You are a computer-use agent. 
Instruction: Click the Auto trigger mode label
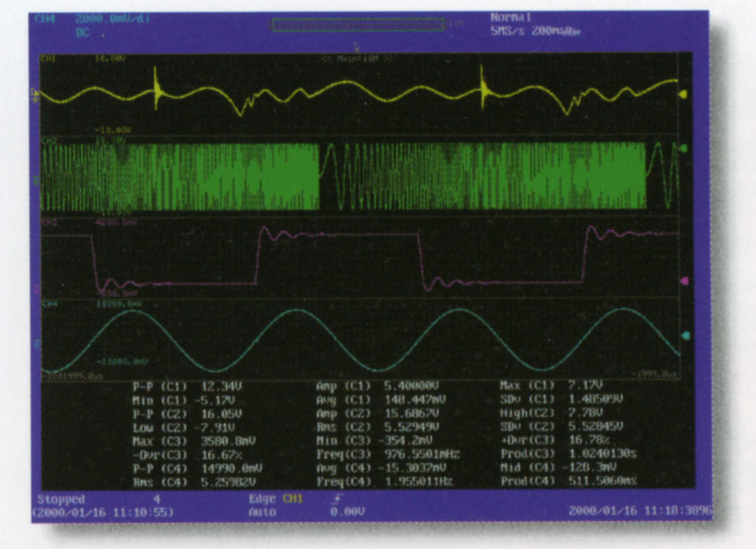coord(262,512)
